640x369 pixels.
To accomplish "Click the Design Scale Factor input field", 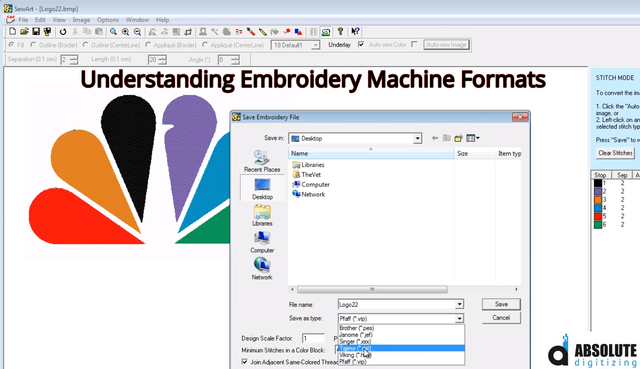I will coord(313,338).
